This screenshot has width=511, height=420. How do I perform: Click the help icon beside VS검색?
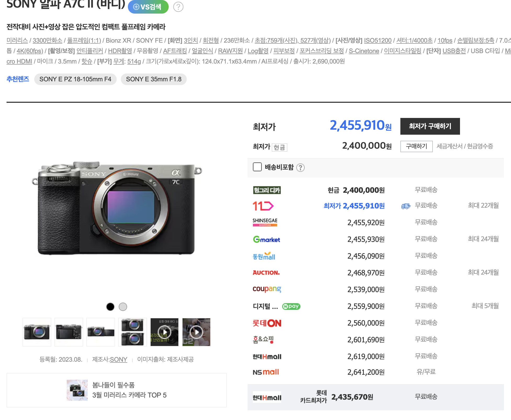(x=178, y=7)
